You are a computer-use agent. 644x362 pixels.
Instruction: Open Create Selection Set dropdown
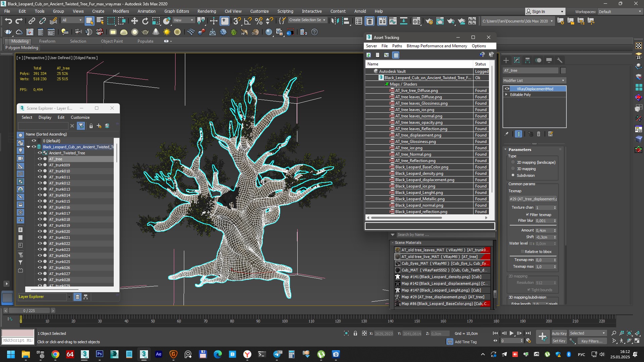pos(307,20)
